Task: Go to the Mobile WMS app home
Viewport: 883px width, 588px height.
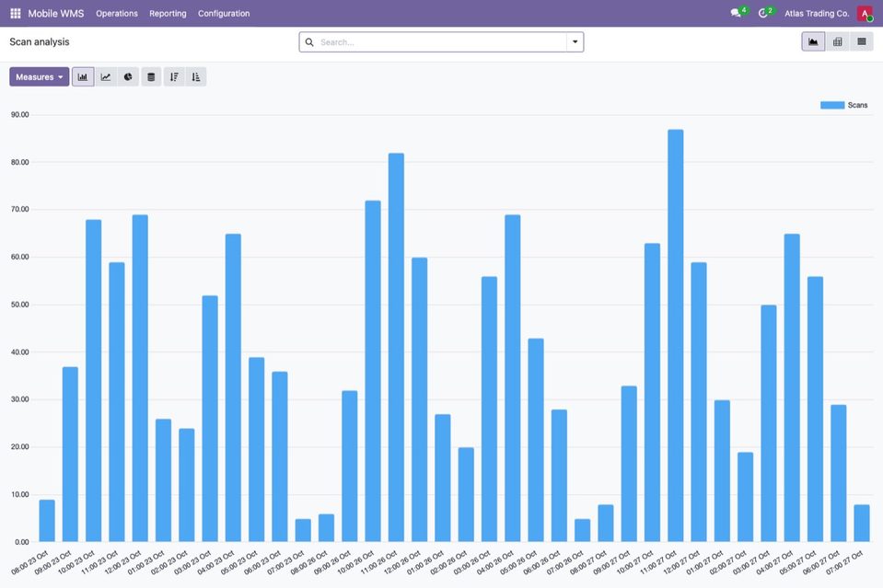Action: (56, 14)
